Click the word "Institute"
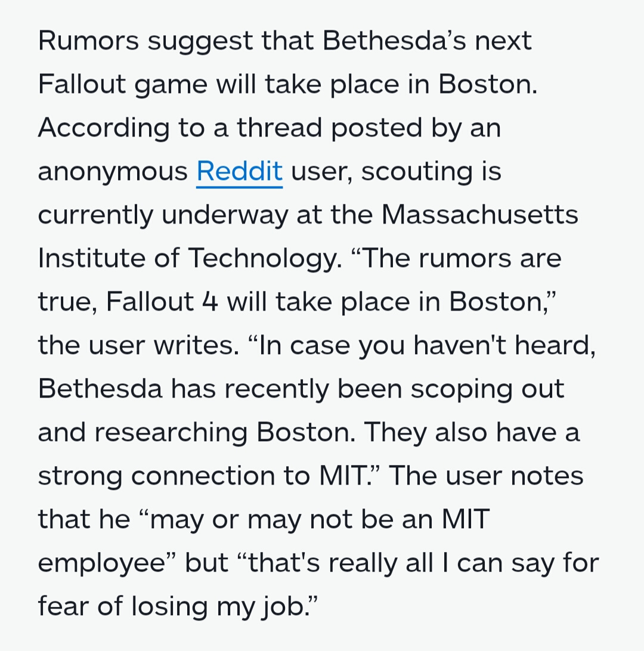The width and height of the screenshot is (644, 651). (91, 258)
